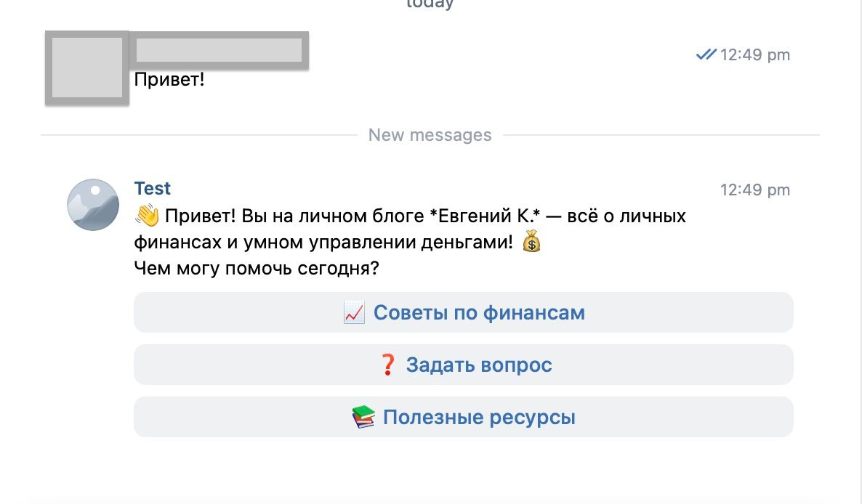Click the New messages divider
Viewport: 862px width, 504px height.
tap(430, 134)
